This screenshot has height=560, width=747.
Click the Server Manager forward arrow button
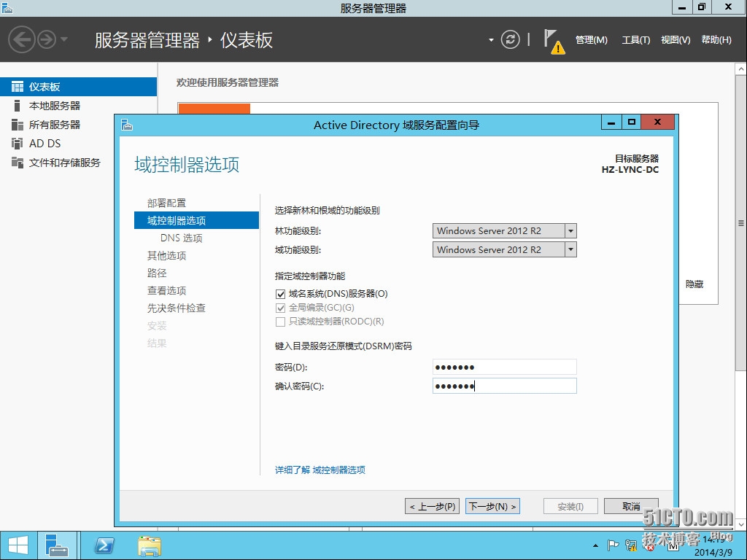[47, 39]
